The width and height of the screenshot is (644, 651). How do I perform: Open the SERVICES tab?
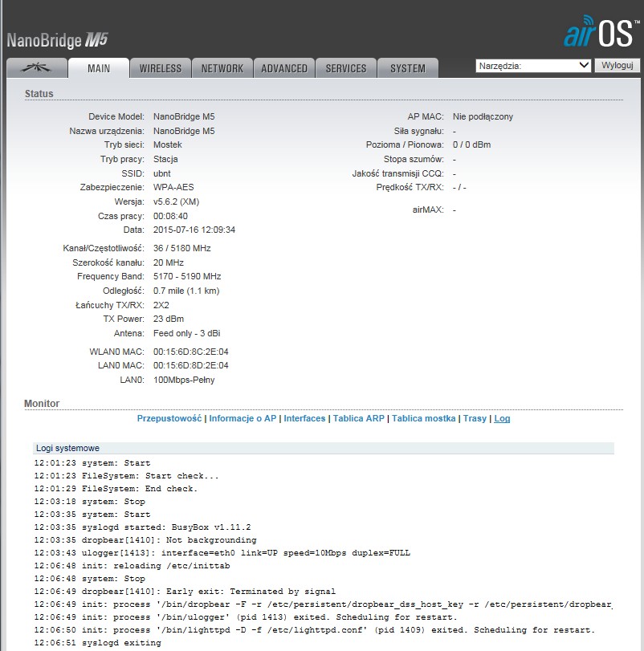346,68
